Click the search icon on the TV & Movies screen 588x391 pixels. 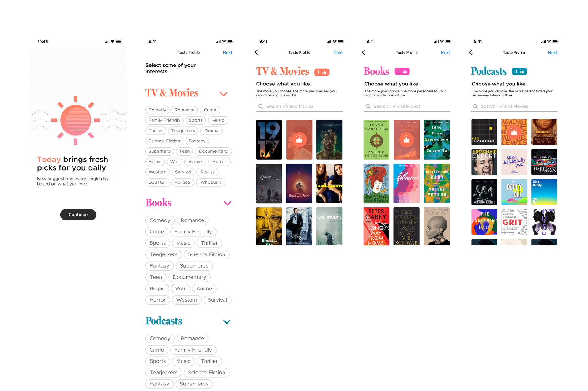coord(261,107)
